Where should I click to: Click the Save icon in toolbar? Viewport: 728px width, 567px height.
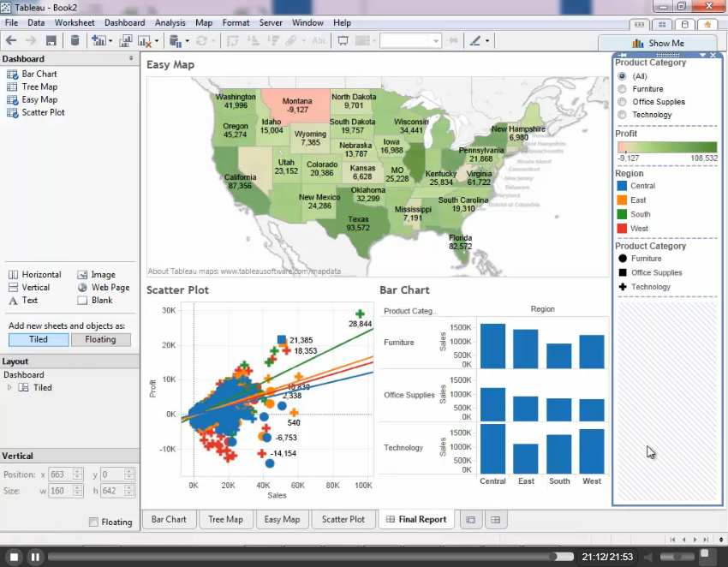[51, 40]
